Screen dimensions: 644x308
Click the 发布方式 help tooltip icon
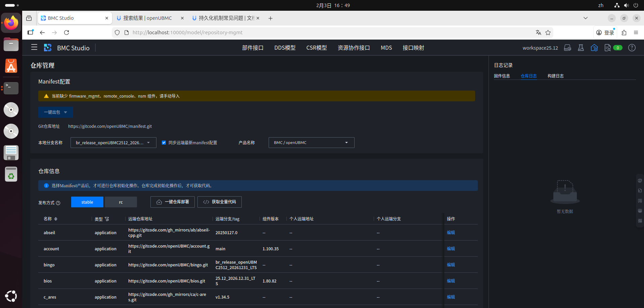[58, 203]
